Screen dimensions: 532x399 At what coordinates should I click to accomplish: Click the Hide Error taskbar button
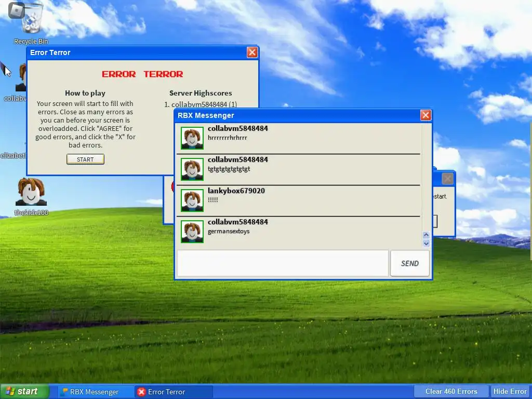pyautogui.click(x=510, y=392)
